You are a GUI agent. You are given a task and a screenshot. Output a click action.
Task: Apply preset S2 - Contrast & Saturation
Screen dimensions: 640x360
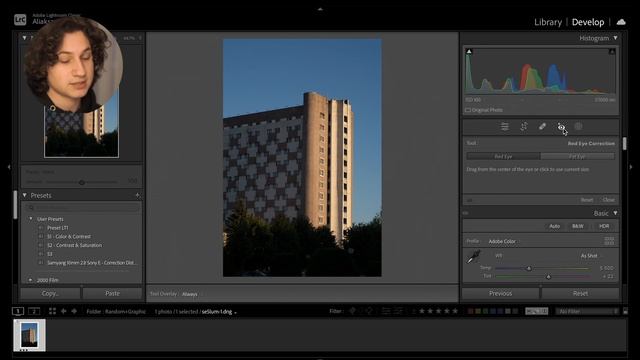[x=74, y=245]
